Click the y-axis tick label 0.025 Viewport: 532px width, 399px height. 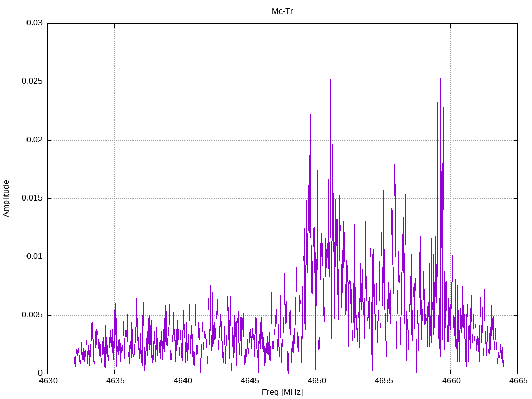coord(32,82)
